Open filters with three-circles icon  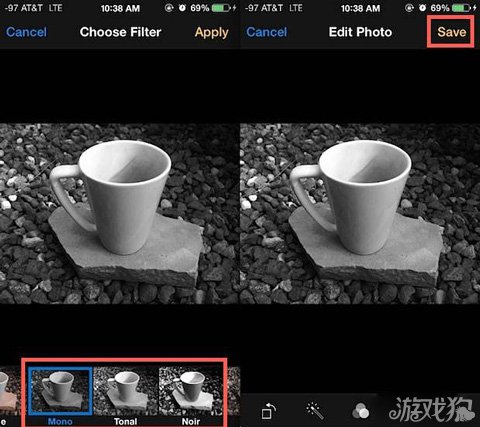(361, 411)
